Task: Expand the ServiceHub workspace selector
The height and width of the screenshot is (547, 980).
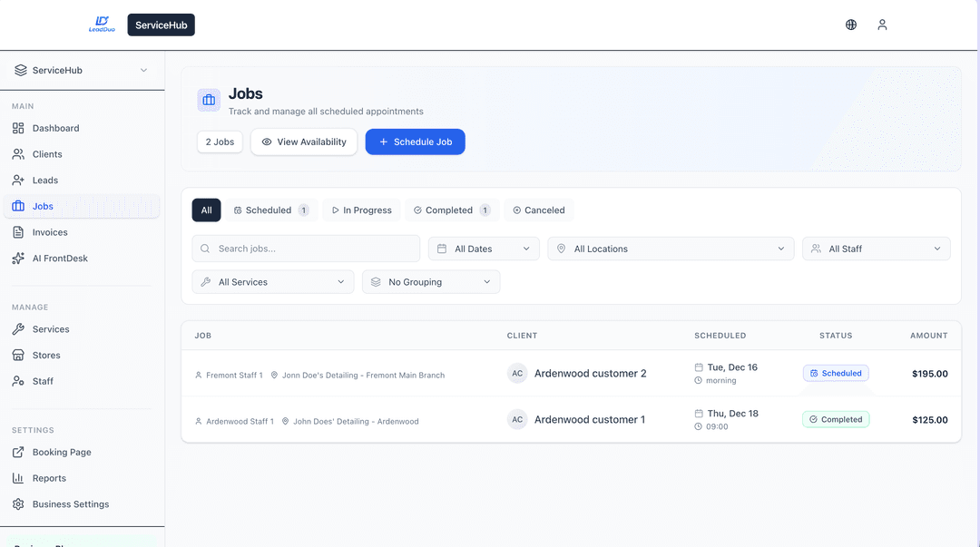Action: (x=80, y=70)
